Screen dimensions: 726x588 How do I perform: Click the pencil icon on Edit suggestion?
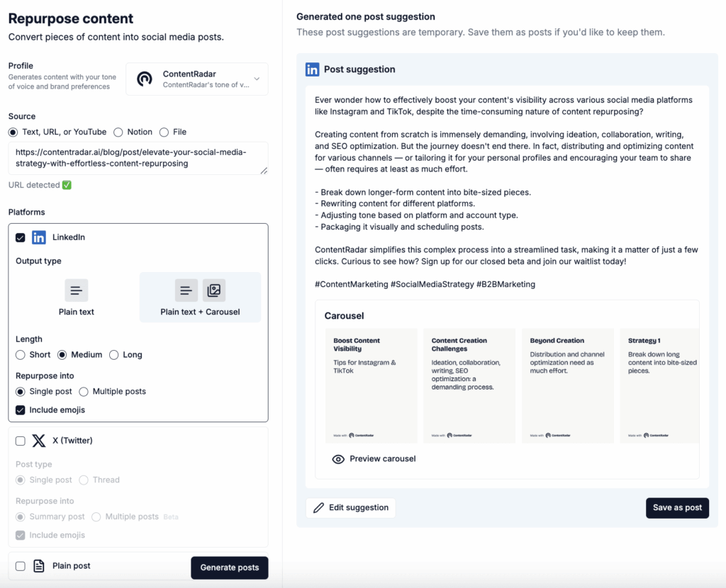[x=319, y=508]
